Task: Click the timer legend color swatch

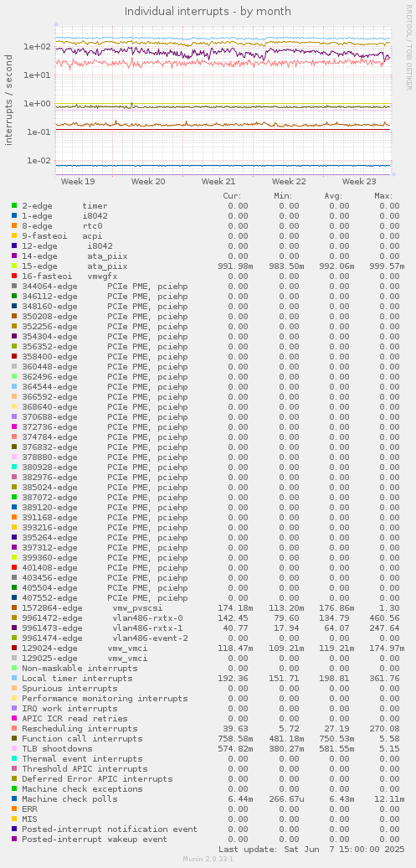Action: pos(14,205)
